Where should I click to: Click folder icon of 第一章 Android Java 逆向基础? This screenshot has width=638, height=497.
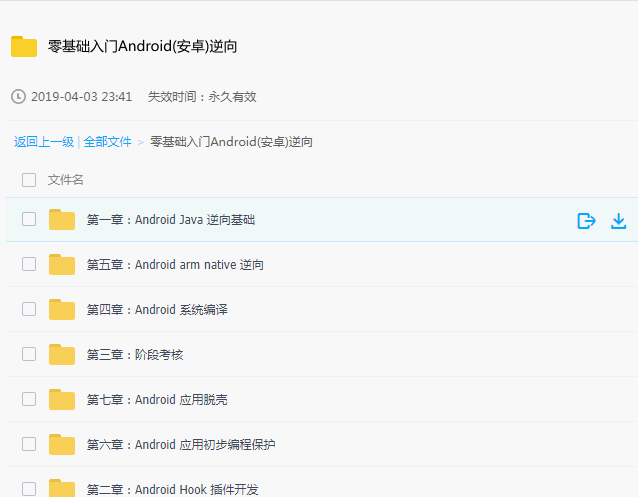coord(62,219)
